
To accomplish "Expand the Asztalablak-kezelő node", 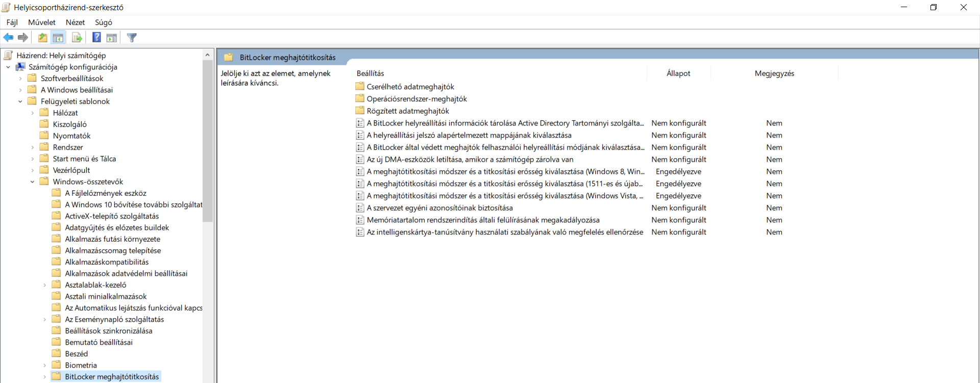I will [45, 285].
